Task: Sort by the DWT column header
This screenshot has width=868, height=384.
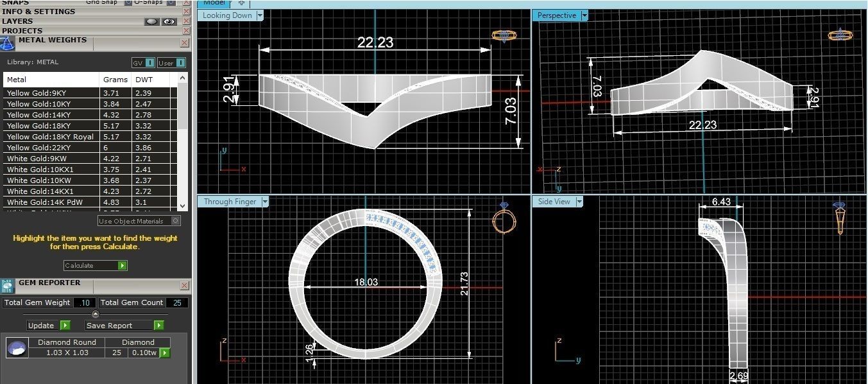Action: tap(151, 80)
